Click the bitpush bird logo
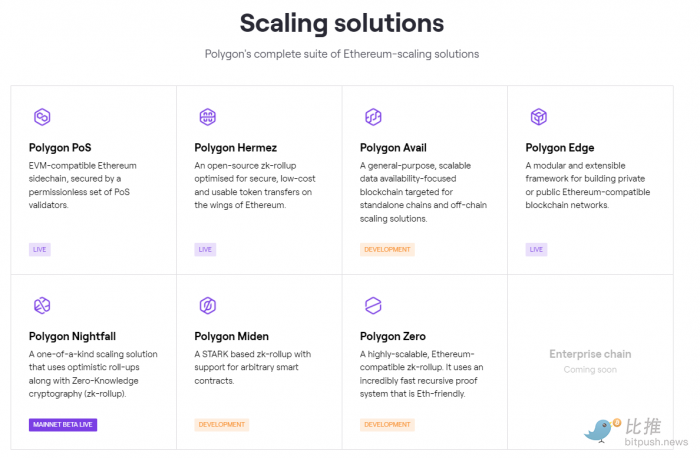The width and height of the screenshot is (700, 458). point(601,429)
